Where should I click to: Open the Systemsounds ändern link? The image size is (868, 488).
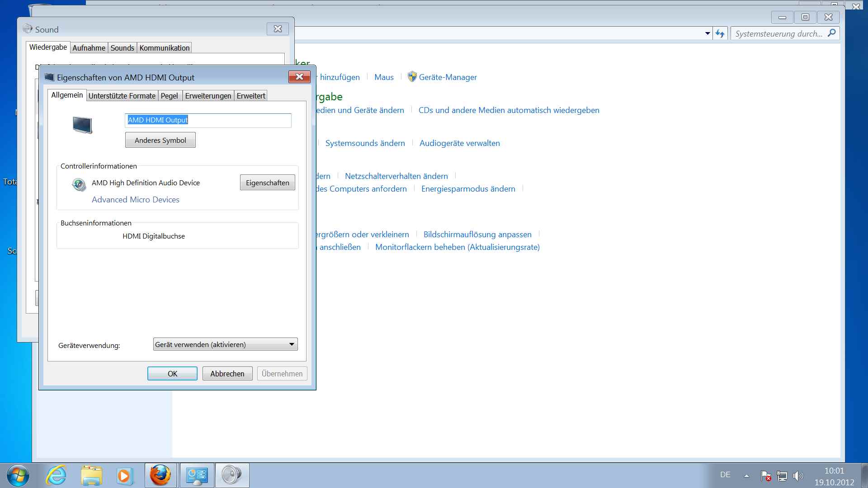tap(365, 143)
